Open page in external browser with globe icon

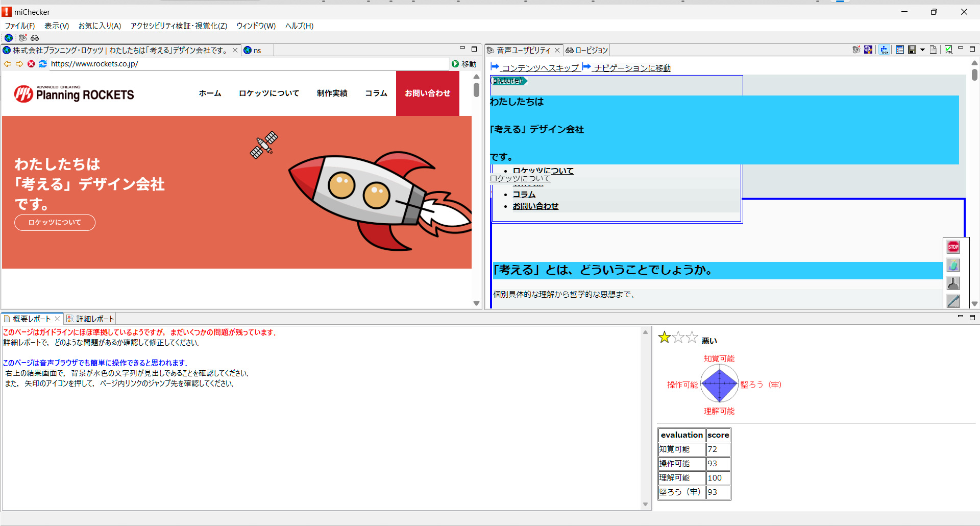click(x=9, y=38)
